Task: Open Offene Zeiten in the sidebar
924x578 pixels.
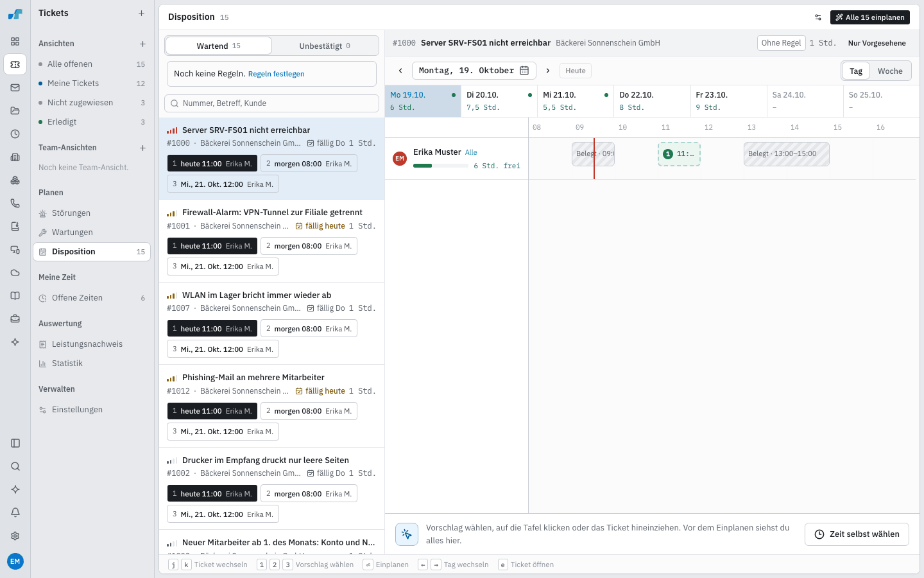Action: point(92,298)
